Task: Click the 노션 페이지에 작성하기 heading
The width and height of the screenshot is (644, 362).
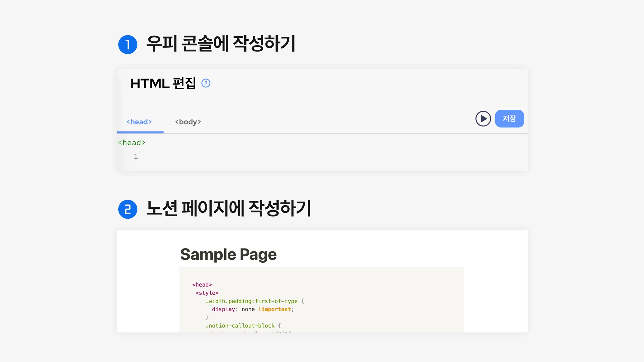Action: pos(229,208)
